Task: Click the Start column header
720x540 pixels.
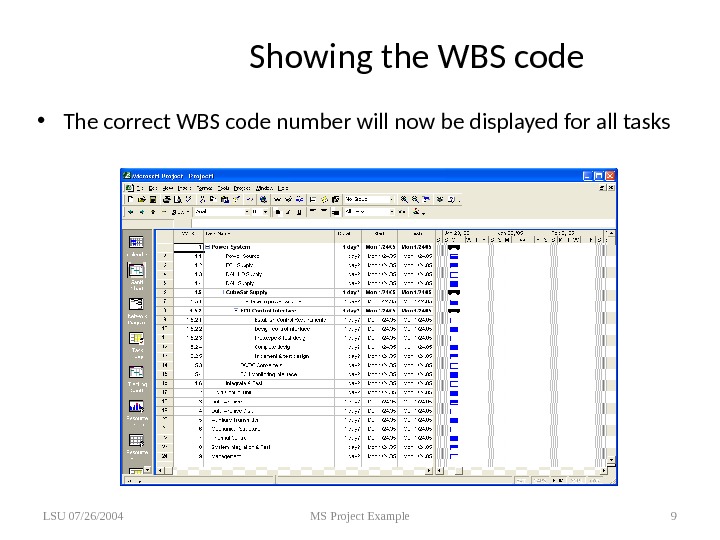Action: click(x=379, y=234)
